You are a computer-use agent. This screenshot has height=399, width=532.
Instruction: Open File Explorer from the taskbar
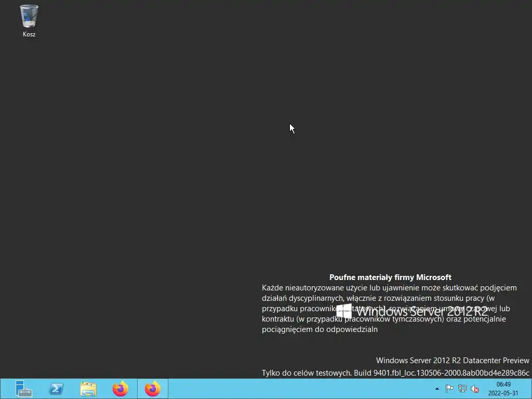tap(88, 389)
